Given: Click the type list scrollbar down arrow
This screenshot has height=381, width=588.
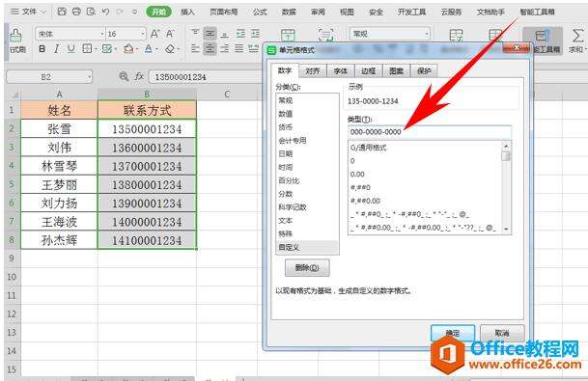Looking at the screenshot, I should [x=506, y=229].
